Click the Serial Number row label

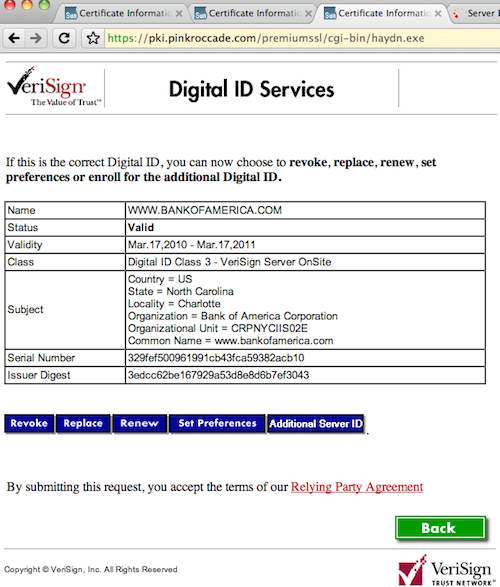[x=41, y=358]
